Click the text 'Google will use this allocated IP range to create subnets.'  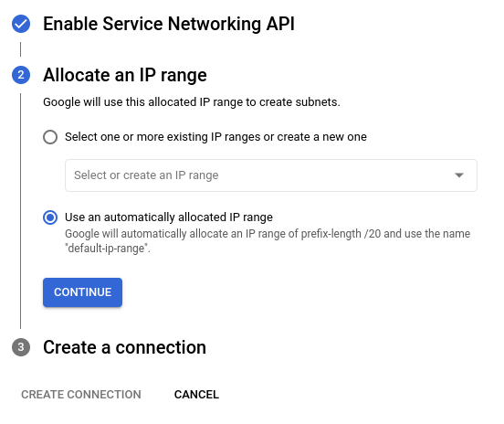click(x=192, y=102)
